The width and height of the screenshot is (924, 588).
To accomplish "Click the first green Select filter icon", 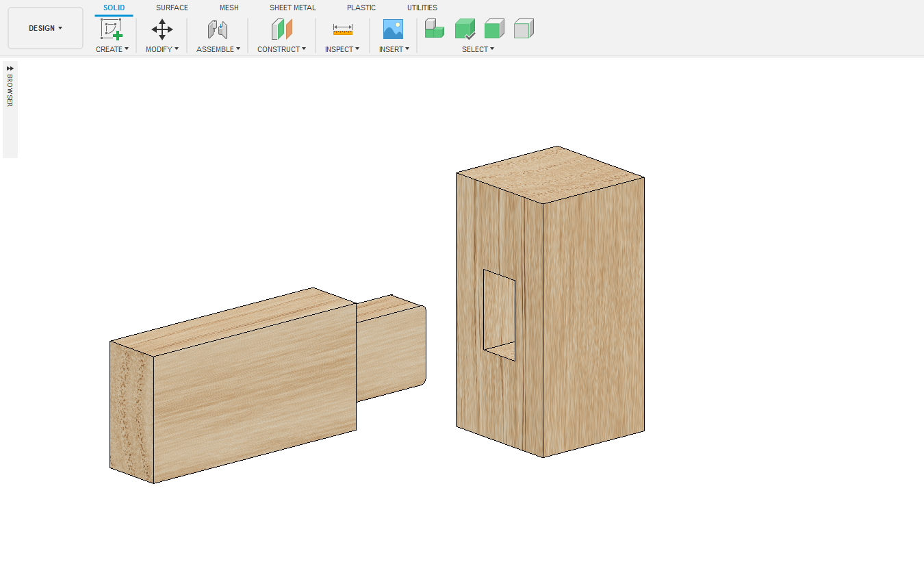I will (434, 29).
